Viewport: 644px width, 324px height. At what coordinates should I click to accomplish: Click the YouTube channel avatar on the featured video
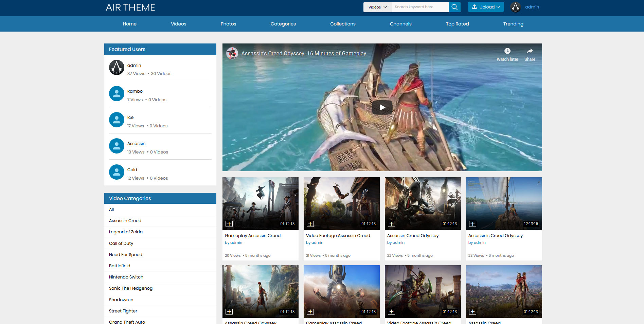pyautogui.click(x=232, y=53)
